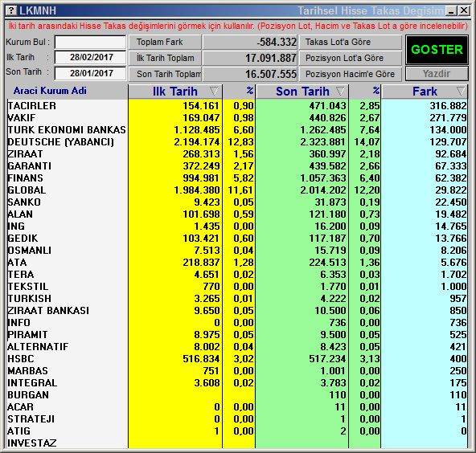Click the help question mark icon in title bar
The width and height of the screenshot is (476, 453).
click(11, 10)
